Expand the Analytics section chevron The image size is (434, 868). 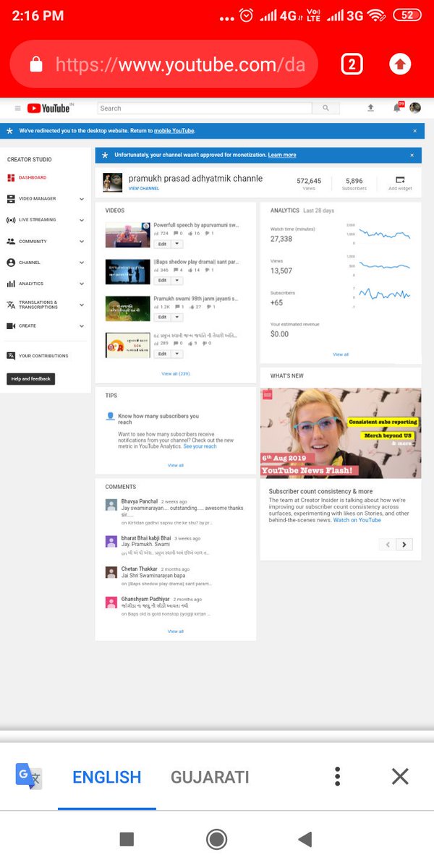(82, 284)
